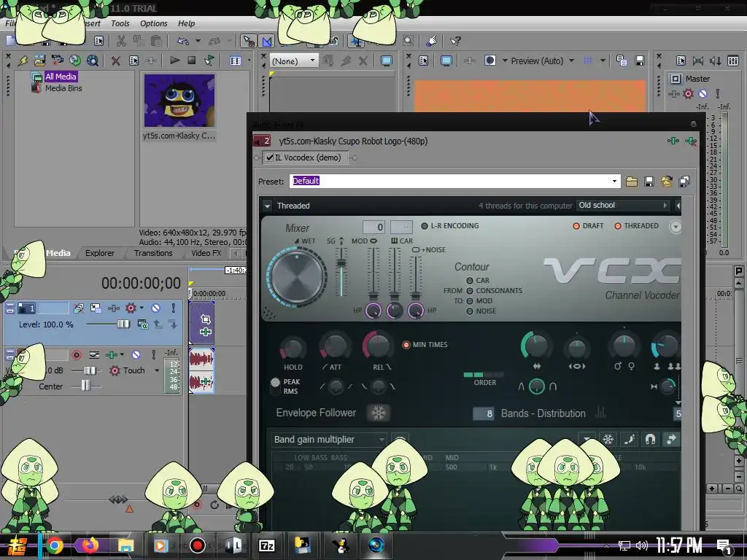Click Downmix Output icon in Master Bus

[698, 61]
